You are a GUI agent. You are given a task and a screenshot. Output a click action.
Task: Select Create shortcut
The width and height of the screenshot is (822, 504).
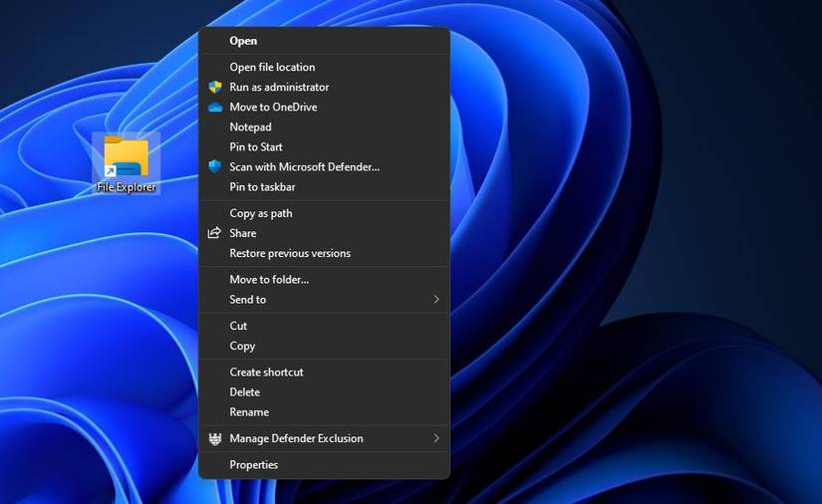[324, 372]
